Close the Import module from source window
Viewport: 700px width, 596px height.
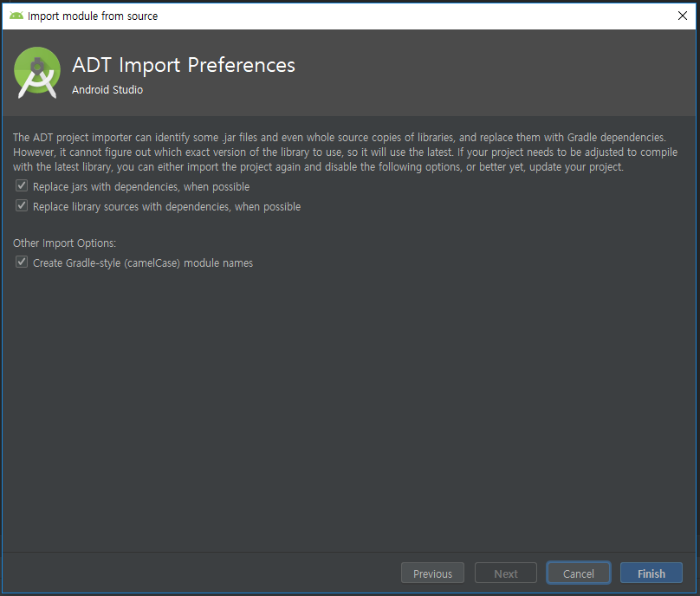(x=682, y=16)
